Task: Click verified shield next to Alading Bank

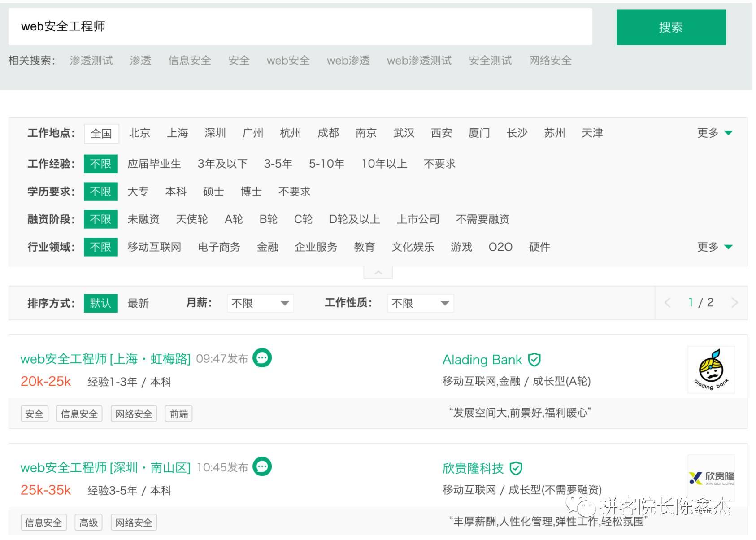Action: (x=534, y=360)
